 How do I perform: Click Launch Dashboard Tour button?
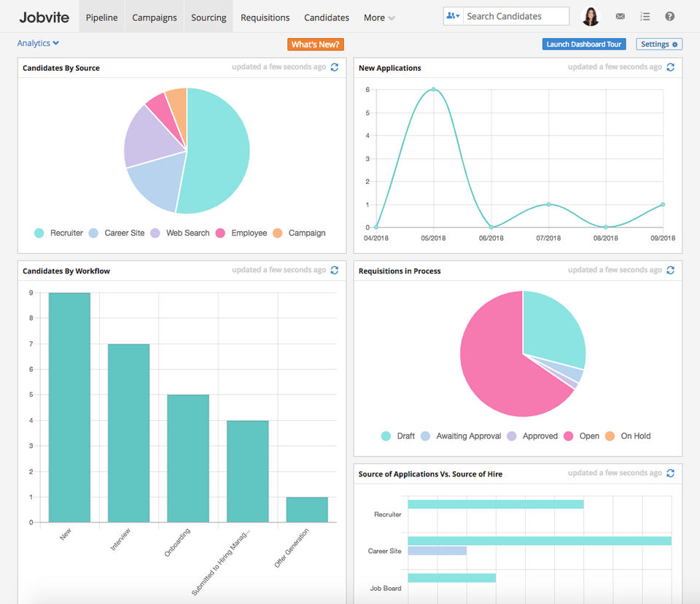pos(584,44)
